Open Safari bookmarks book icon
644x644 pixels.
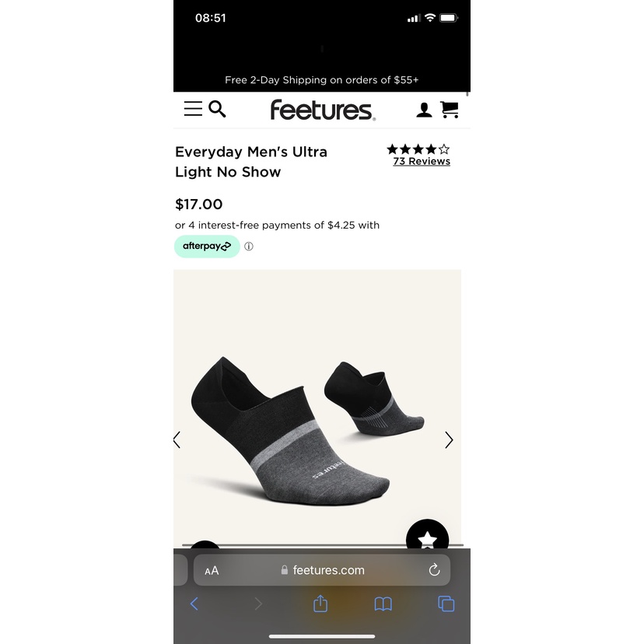click(383, 604)
